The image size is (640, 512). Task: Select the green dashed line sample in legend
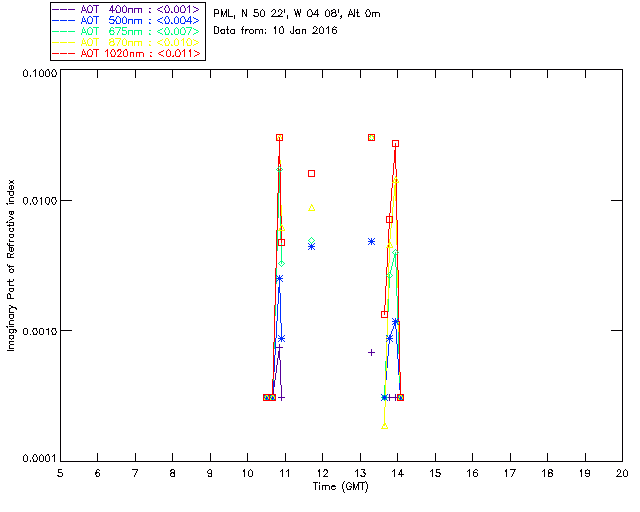(64, 31)
